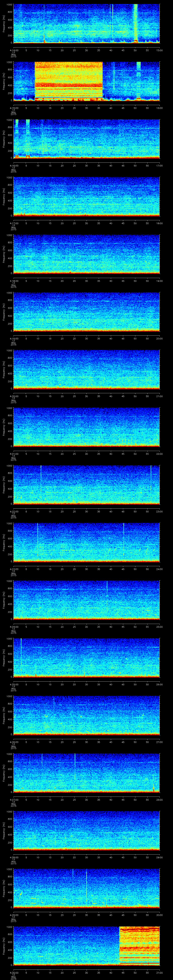Select the 4:24:00 spectrogram panel
Viewport: 173px width, 980px height.
coord(87,600)
